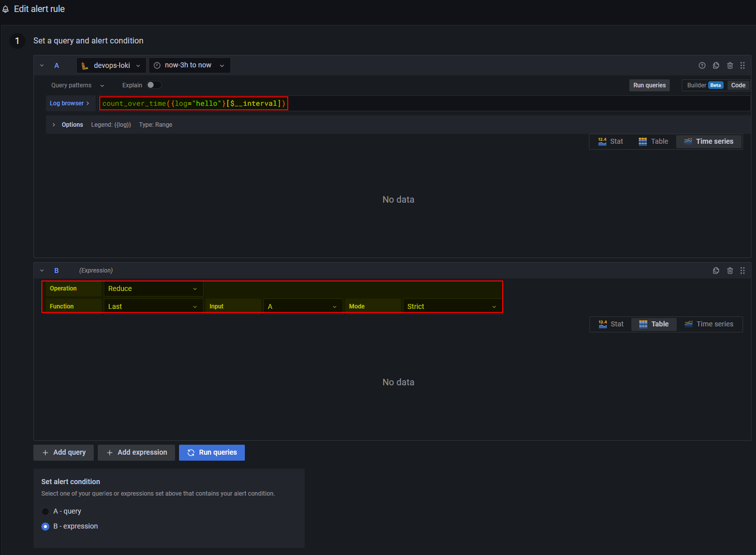Open the Log browser

69,103
